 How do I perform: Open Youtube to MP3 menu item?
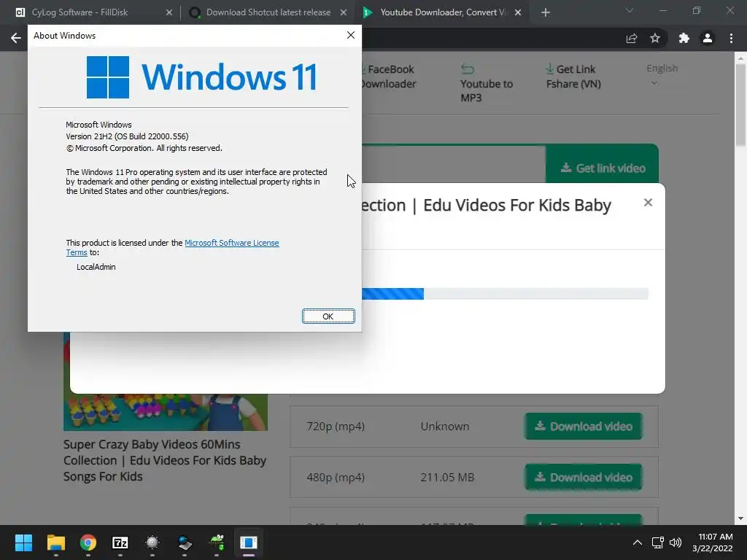487,83
